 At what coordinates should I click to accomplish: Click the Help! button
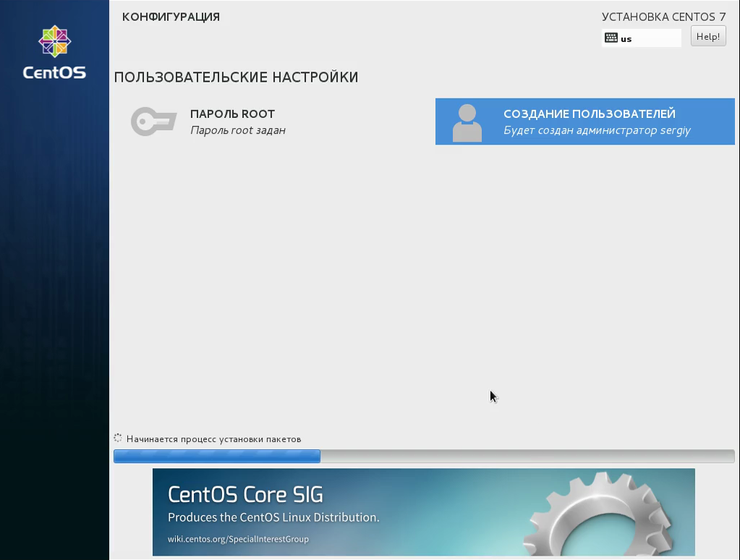(708, 36)
